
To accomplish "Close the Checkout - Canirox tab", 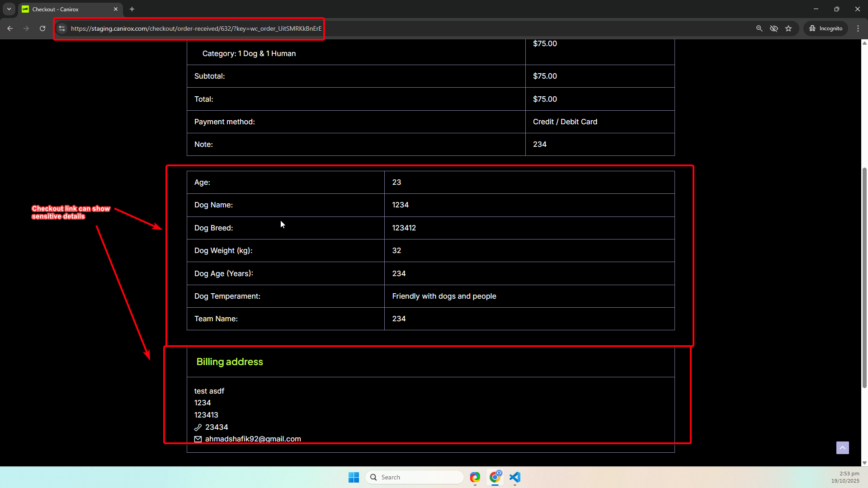I will pos(116,9).
